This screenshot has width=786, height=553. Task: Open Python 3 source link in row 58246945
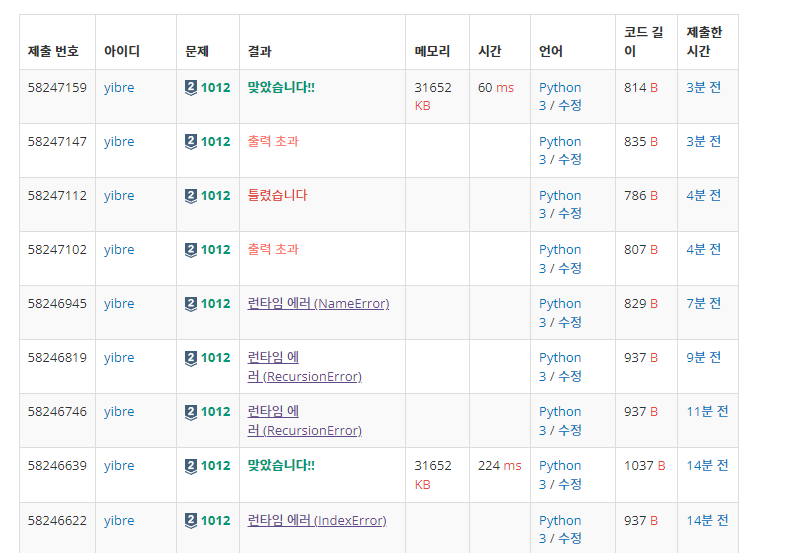(x=560, y=313)
